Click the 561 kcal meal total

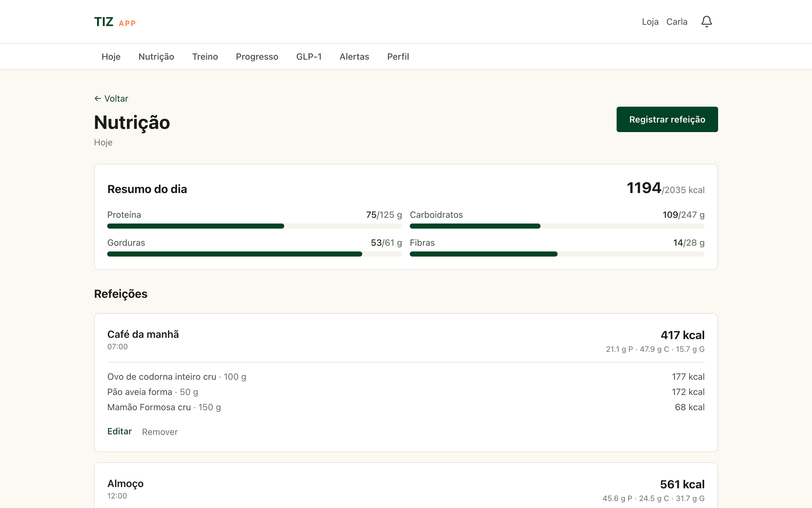[x=682, y=484]
